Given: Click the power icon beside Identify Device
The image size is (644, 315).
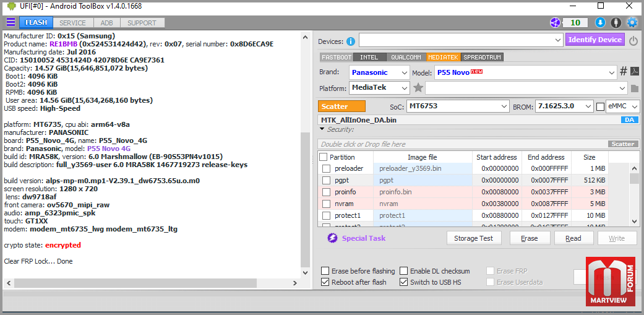Looking at the screenshot, I should [x=633, y=41].
